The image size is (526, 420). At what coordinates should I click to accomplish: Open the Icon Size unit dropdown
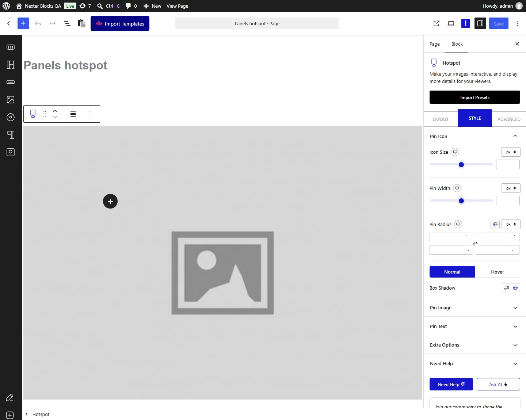click(511, 152)
